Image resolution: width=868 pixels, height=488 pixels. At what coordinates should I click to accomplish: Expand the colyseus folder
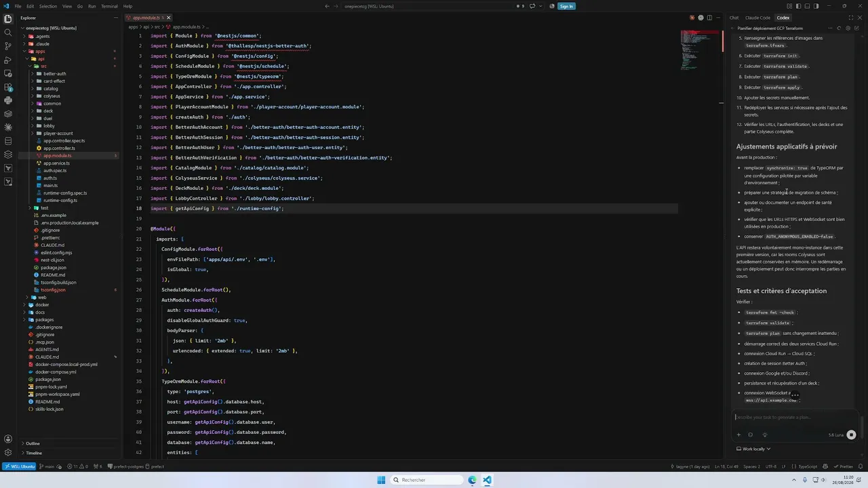coord(52,96)
